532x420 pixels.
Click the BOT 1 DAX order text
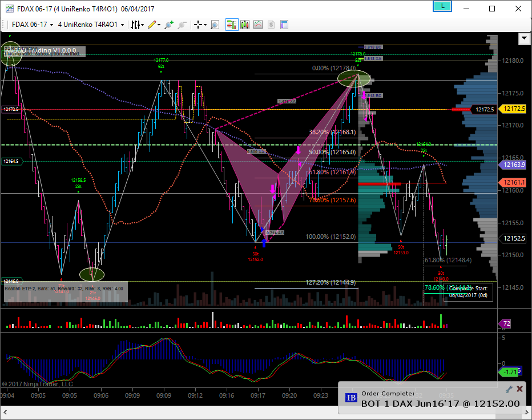pyautogui.click(x=440, y=403)
